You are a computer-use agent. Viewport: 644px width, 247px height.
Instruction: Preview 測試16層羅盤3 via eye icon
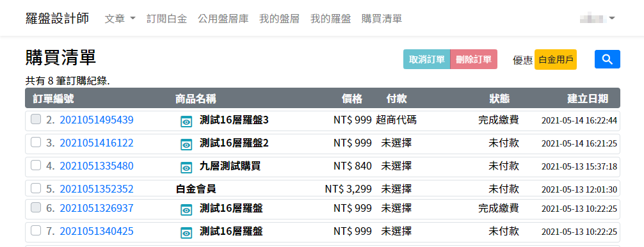[186, 122]
